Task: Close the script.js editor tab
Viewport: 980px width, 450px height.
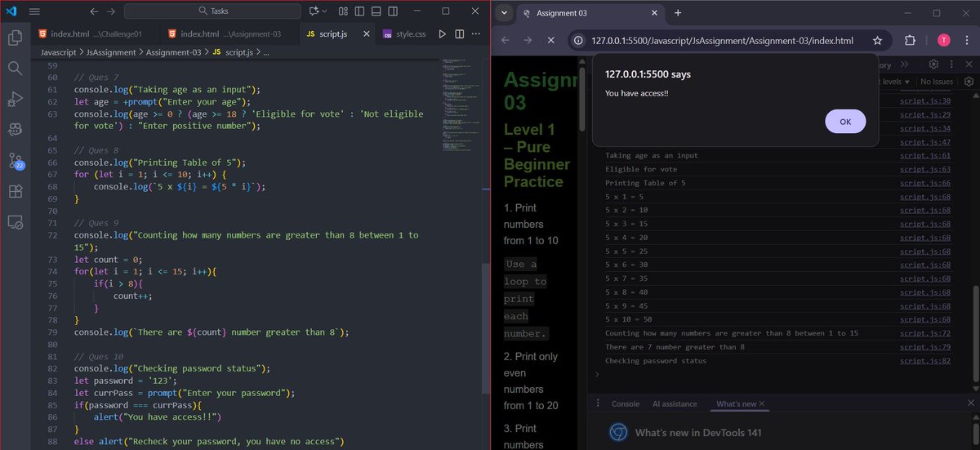Action: [365, 34]
